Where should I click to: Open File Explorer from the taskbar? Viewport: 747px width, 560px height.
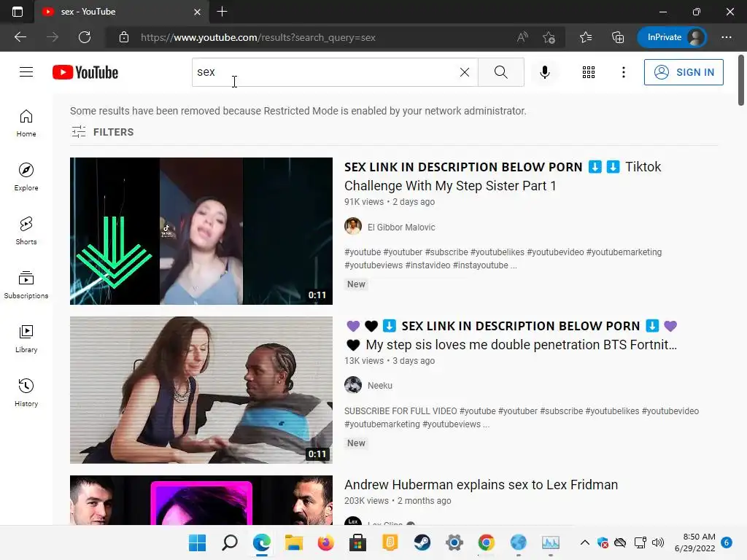[x=294, y=542]
